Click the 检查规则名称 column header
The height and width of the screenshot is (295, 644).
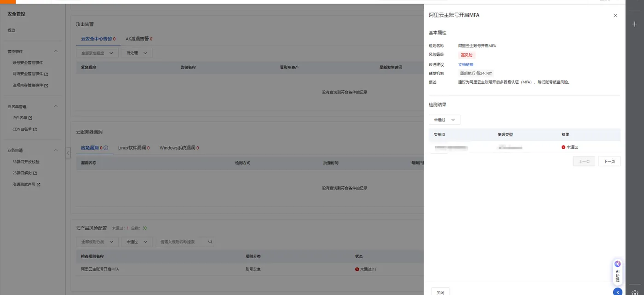click(x=92, y=256)
